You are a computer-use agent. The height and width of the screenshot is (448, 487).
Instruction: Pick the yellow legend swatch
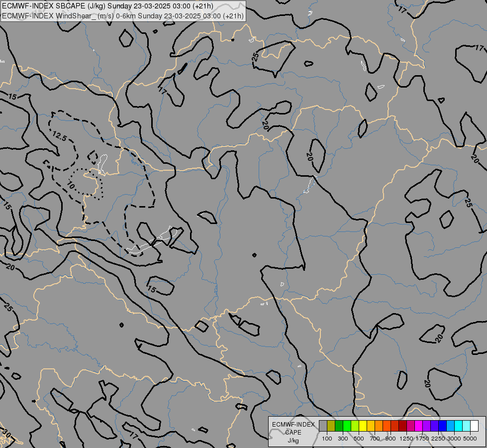coord(363,426)
